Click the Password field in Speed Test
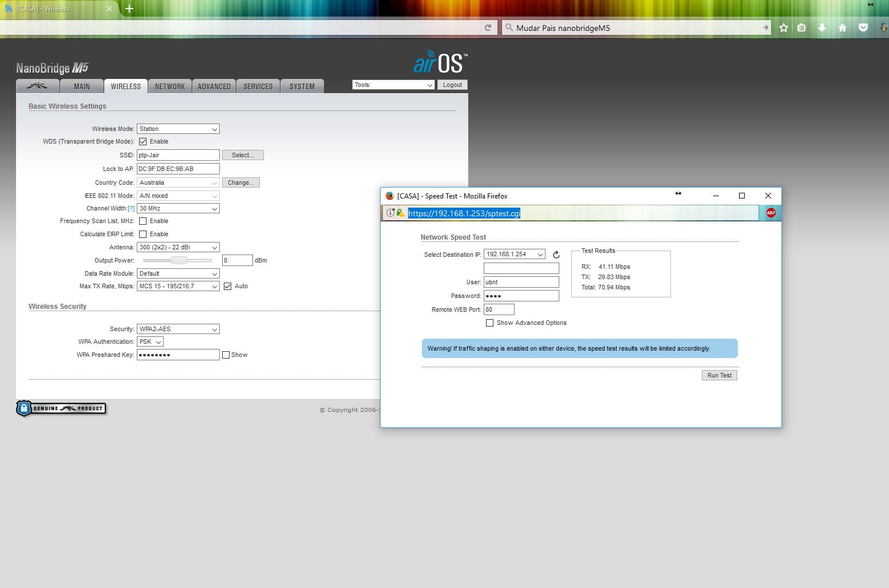Screen dimensions: 889x588 tap(521, 296)
